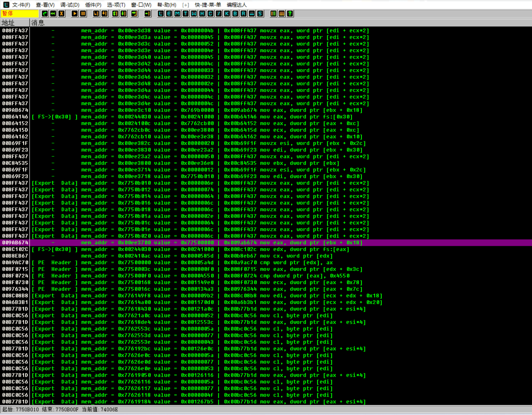Open the 文-件(F) menu
Screen dimensions: 532x415
(x=21, y=5)
